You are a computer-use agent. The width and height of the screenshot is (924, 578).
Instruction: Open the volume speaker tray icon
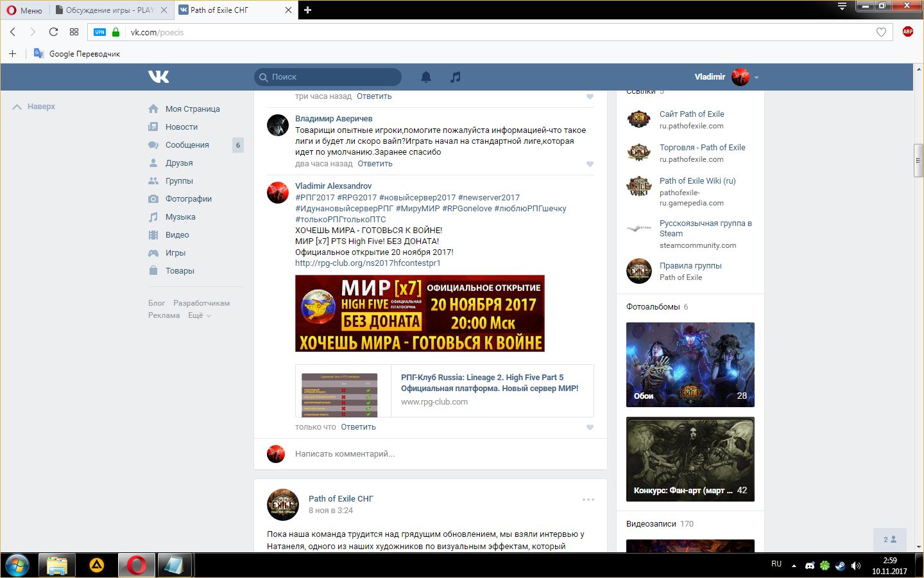(x=855, y=566)
